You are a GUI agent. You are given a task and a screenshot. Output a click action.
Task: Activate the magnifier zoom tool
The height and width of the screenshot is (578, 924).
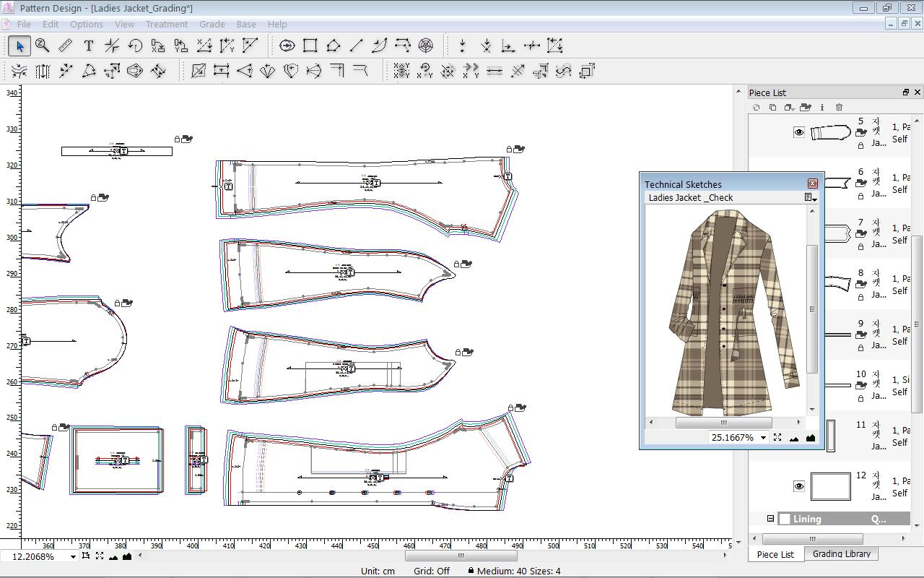click(x=43, y=46)
